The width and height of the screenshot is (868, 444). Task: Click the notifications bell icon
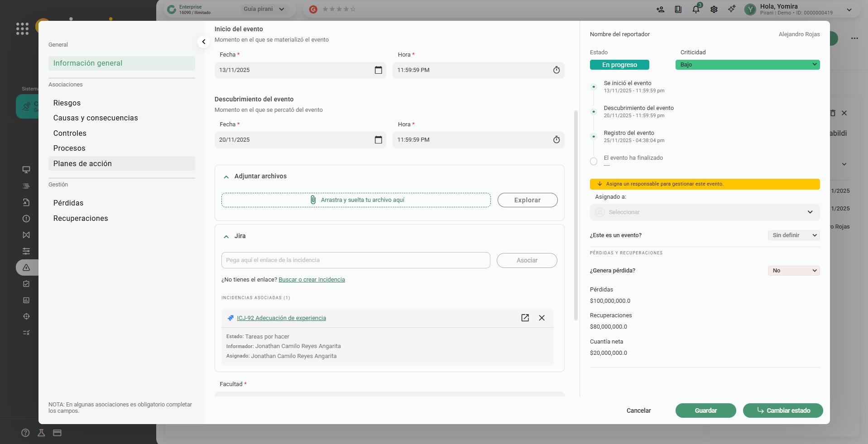pyautogui.click(x=696, y=9)
